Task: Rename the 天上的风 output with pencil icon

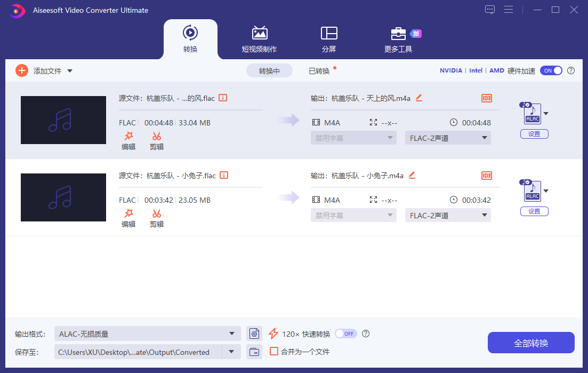Action: 418,98
